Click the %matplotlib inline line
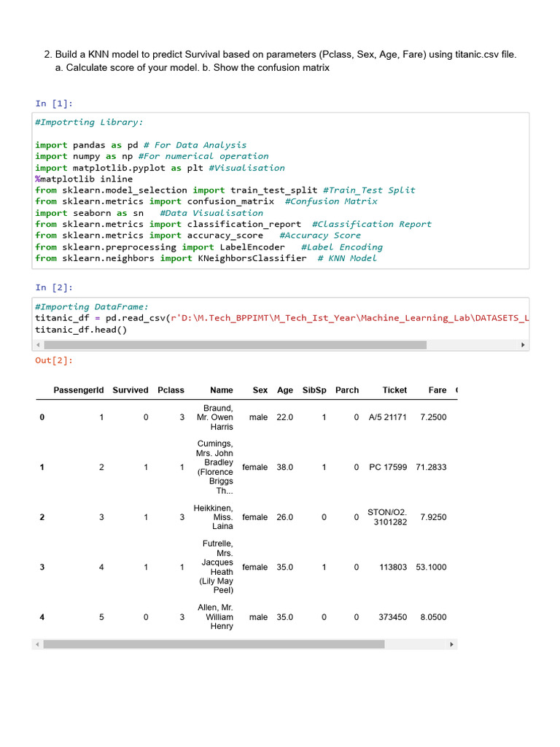Viewport: 560px width, 747px height. coord(84,179)
